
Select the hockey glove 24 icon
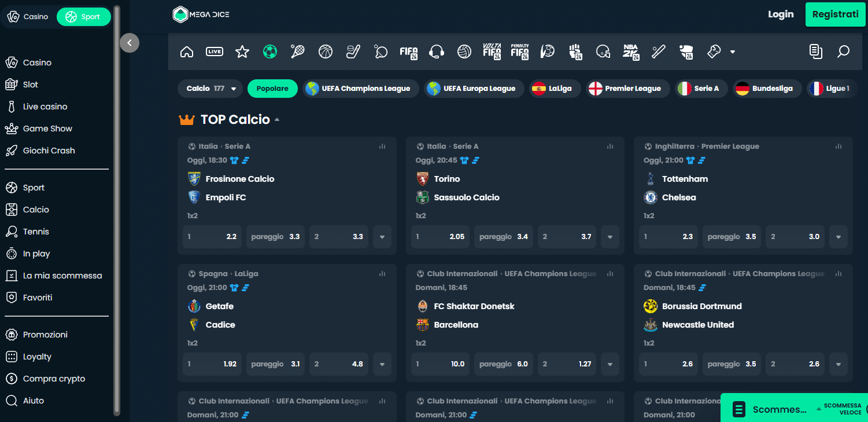686,52
